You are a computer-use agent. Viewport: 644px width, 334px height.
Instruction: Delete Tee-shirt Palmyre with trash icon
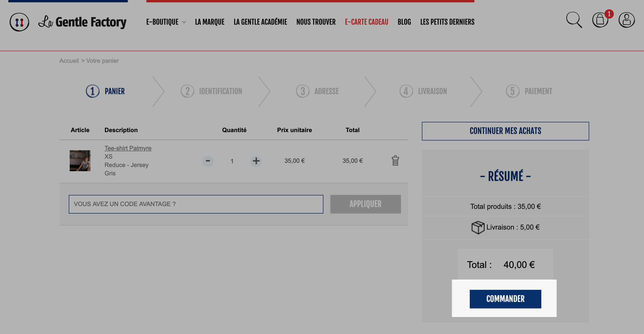(x=395, y=160)
